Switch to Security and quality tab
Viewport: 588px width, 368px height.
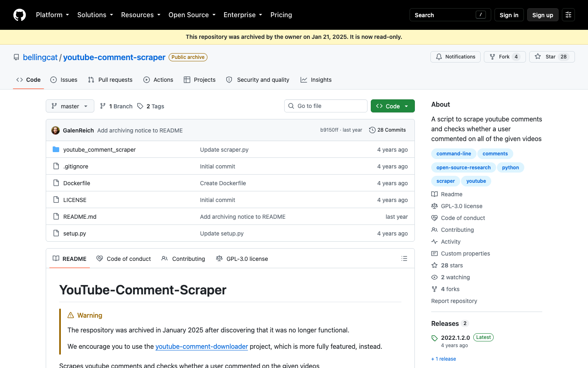coord(258,80)
